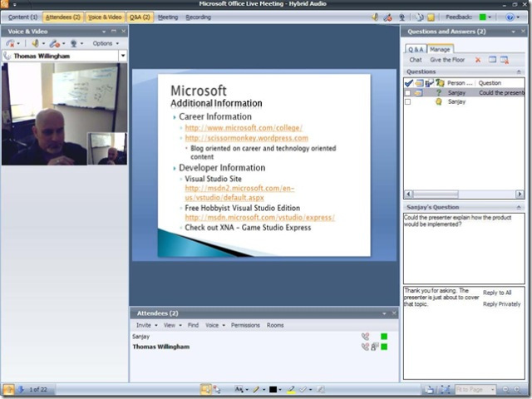
Task: Check the box for second Sanjay row
Action: click(408, 101)
